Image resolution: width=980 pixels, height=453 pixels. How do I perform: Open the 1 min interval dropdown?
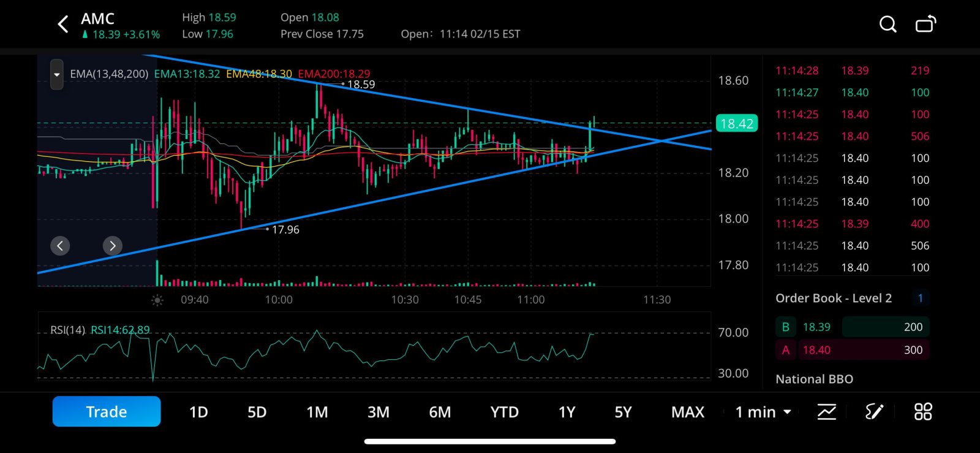(x=763, y=412)
